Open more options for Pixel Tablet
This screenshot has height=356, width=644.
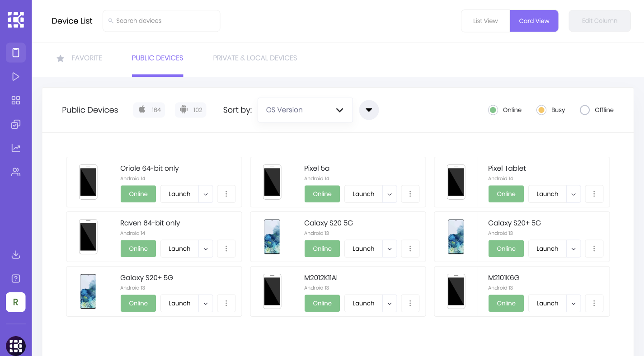point(594,194)
